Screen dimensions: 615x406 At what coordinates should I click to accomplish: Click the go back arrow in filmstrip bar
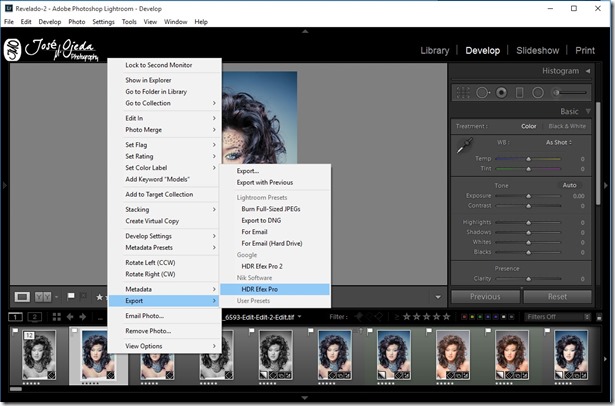[70, 317]
